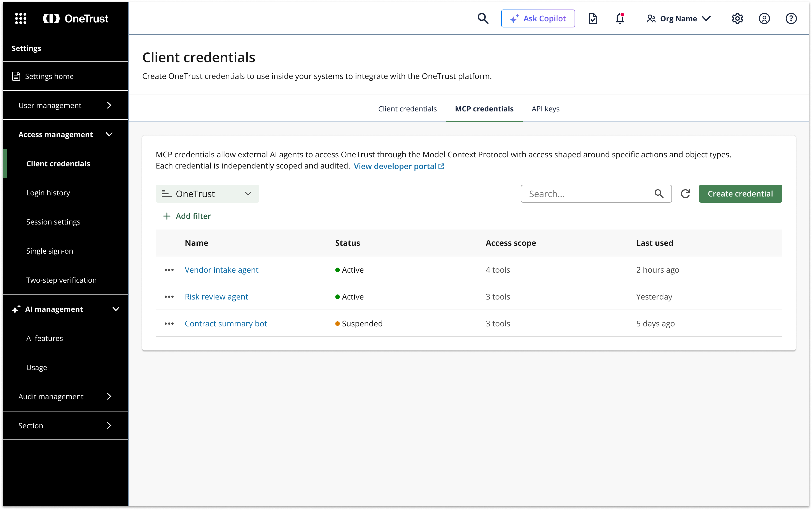Select Client credentials in sidebar

tap(66, 163)
